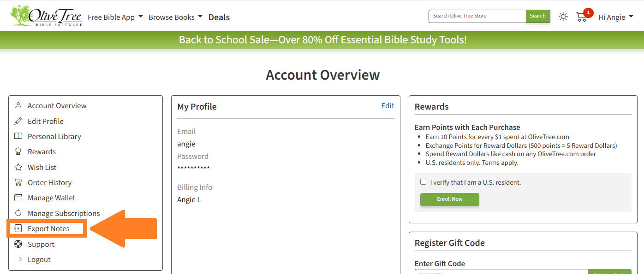Click the Rewards ribbon icon in sidebar
This screenshot has height=274, width=644.
(18, 152)
